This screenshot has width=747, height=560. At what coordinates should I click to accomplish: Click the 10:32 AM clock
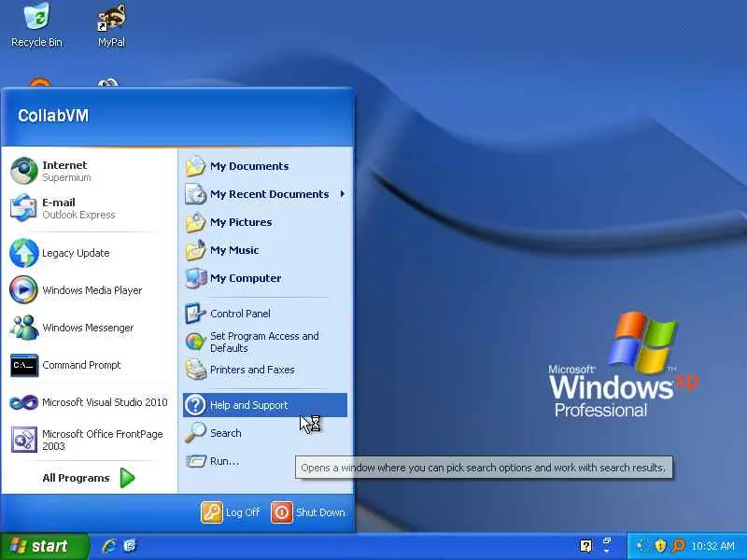712,546
